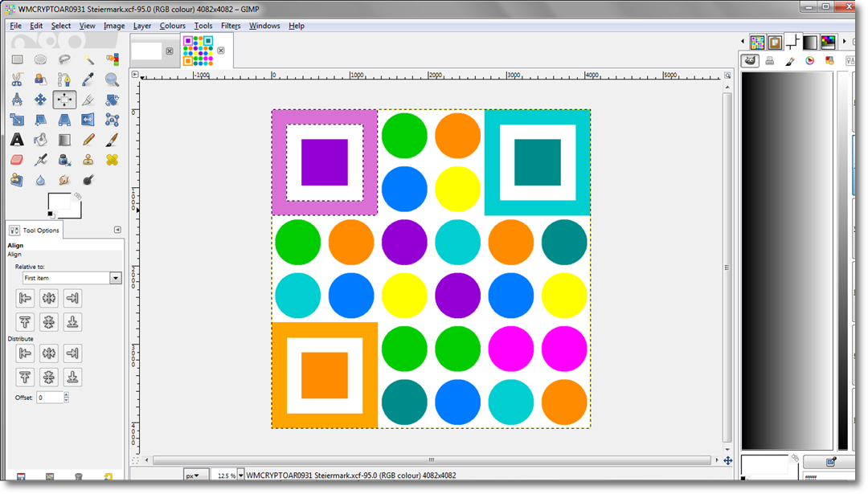868x494 pixels.
Task: Distribute bottoms of targets
Action: click(72, 377)
